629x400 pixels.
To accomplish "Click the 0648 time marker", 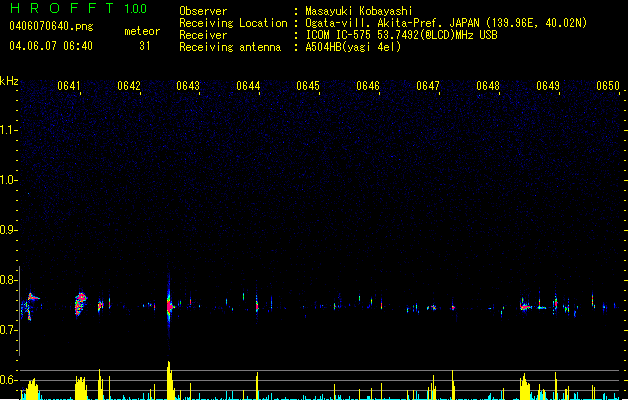I will (488, 86).
